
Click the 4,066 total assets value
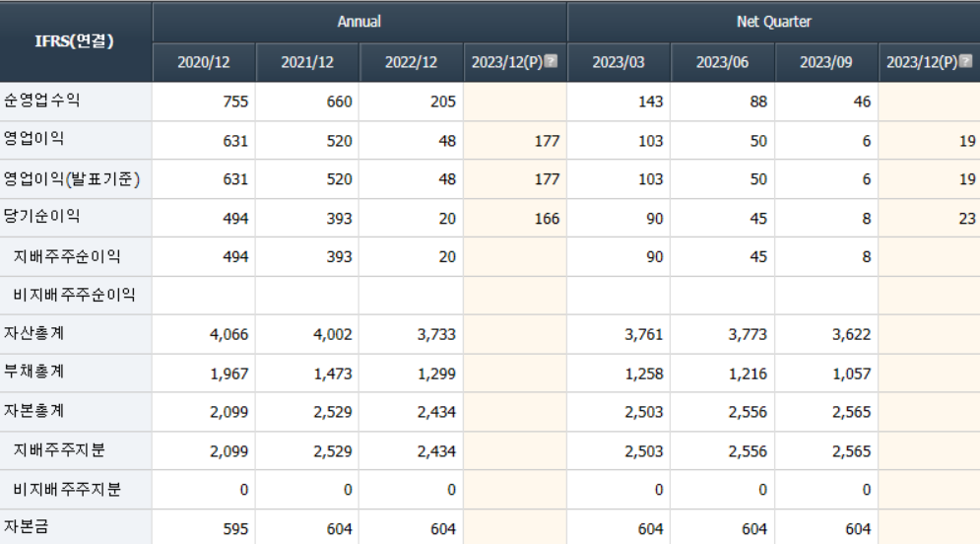[229, 335]
